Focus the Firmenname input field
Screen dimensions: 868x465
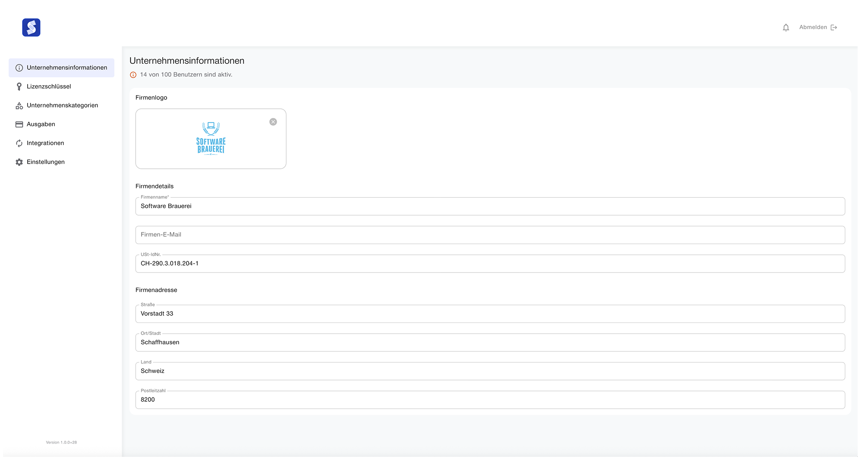(x=490, y=206)
